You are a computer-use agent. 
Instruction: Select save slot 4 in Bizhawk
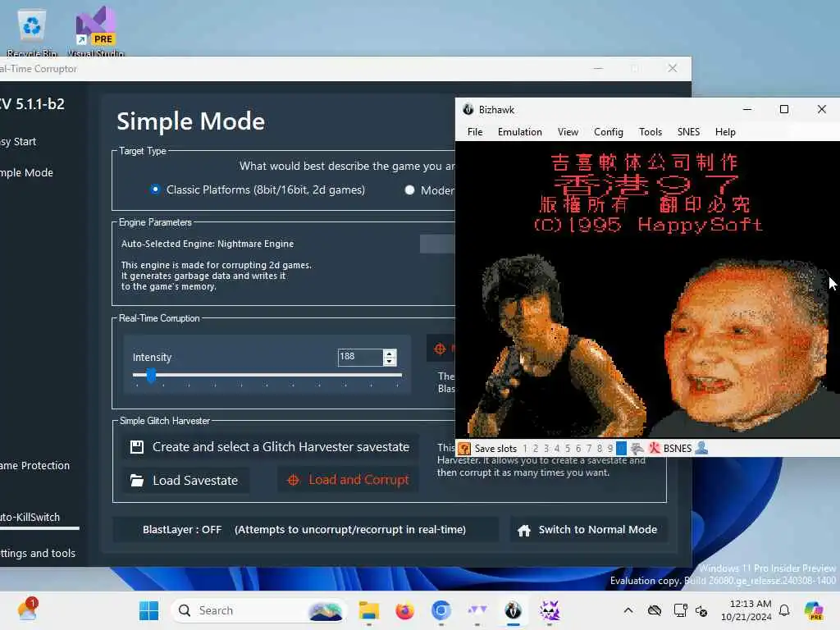[557, 449]
